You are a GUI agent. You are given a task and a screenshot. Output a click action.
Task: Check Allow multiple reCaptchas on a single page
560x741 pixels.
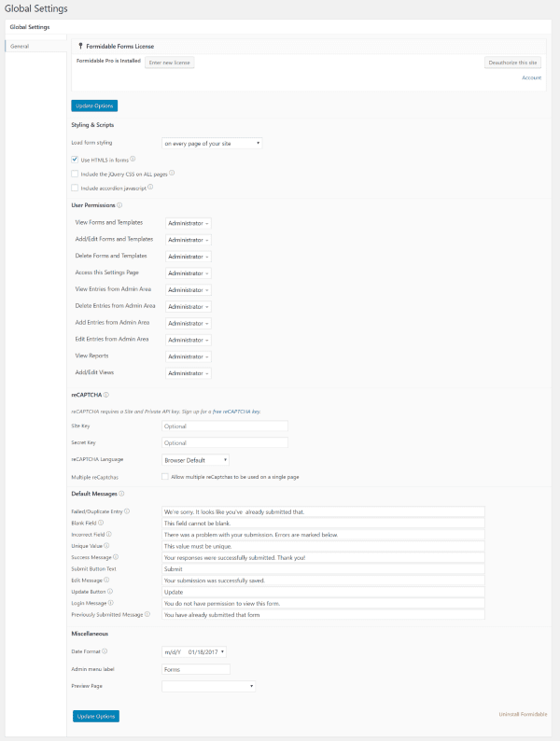(x=165, y=477)
